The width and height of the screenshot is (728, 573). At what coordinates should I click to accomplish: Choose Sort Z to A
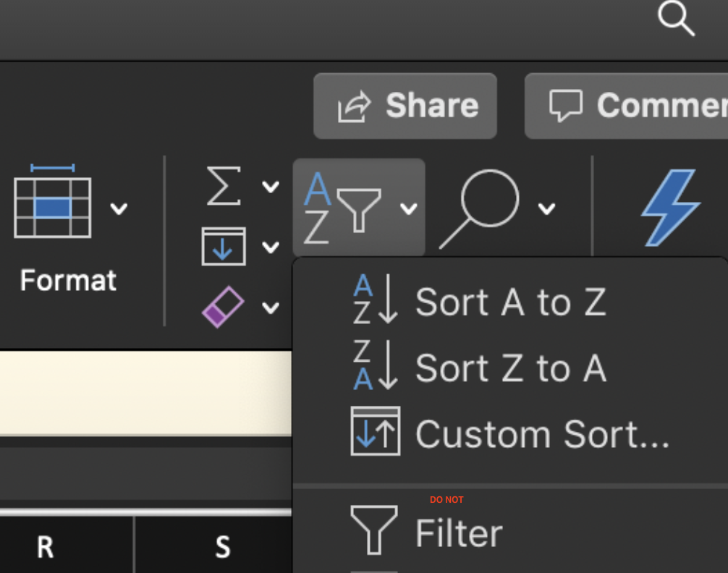point(509,368)
